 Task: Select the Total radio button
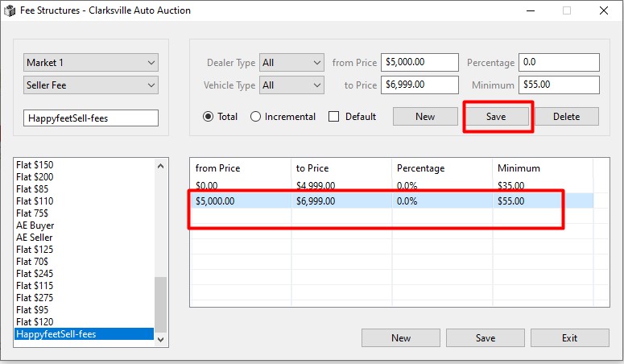coord(209,117)
